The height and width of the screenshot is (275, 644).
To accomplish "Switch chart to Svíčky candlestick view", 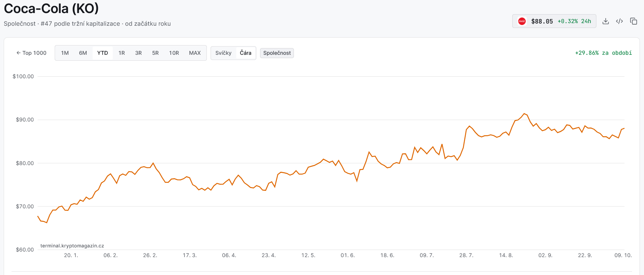I will [224, 53].
